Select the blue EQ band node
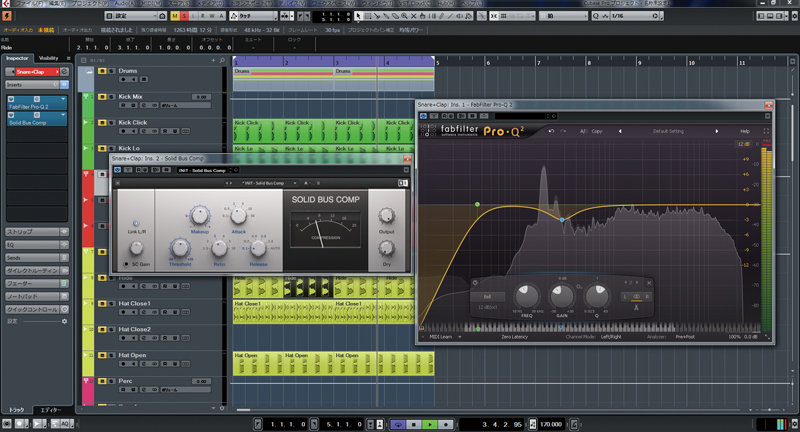This screenshot has height=432, width=800. point(562,218)
